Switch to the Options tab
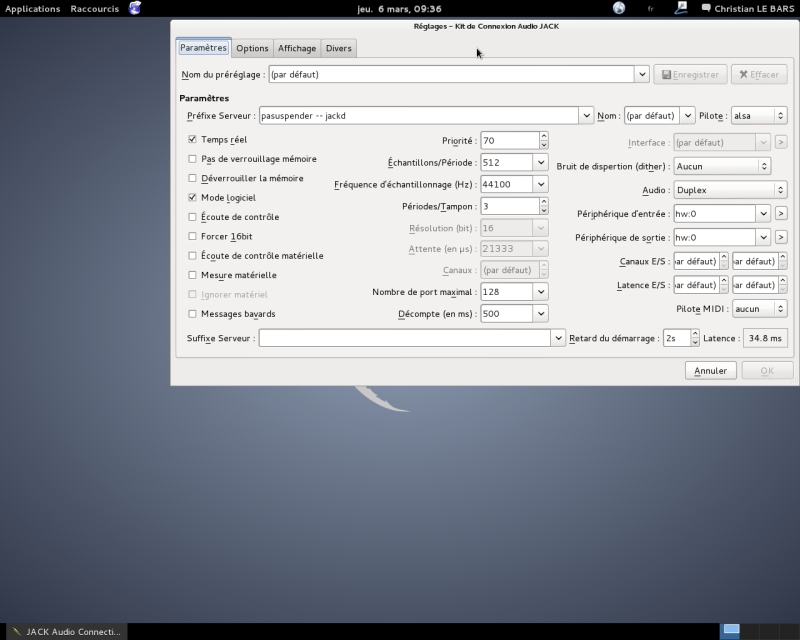 (252, 48)
